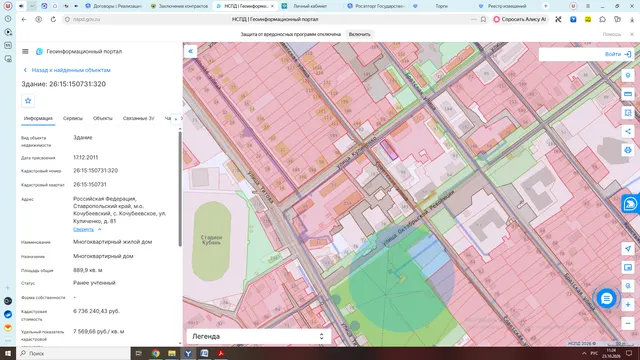Share the map via the share icon

coord(628,131)
